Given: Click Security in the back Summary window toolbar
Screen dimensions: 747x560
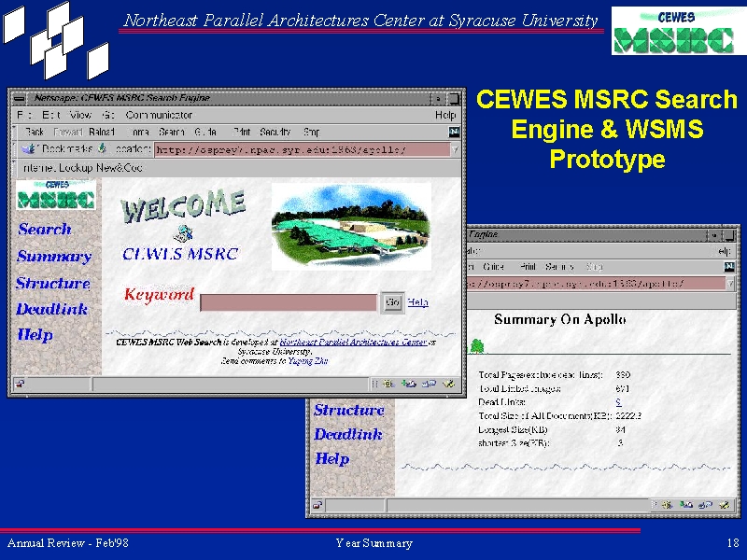Looking at the screenshot, I should click(559, 267).
